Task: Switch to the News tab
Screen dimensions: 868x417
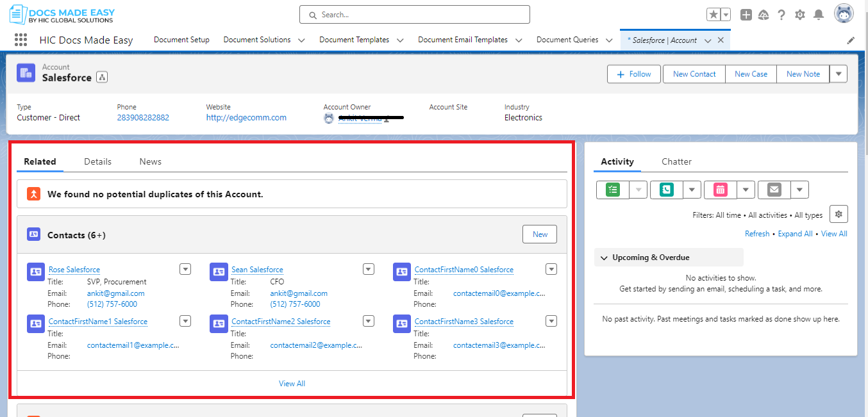Action: 151,161
